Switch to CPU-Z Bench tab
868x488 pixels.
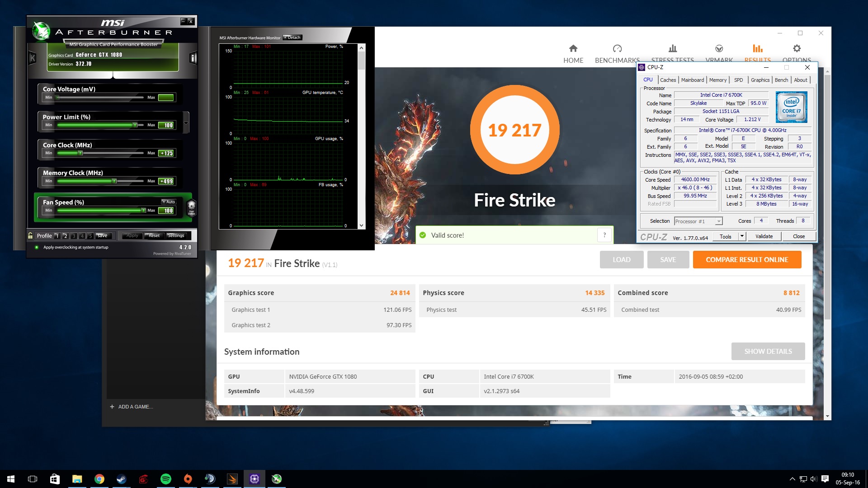coord(781,80)
